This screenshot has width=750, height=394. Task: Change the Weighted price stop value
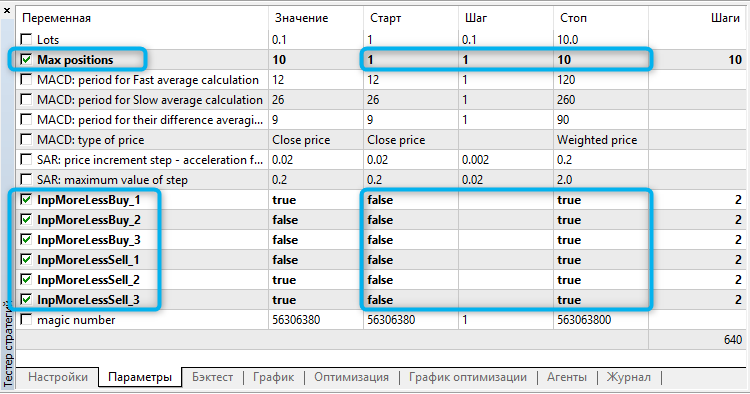click(x=601, y=140)
